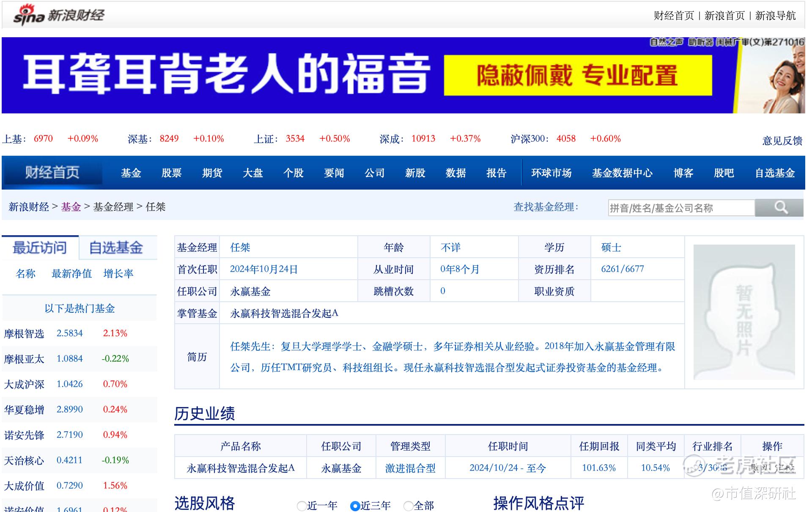
Task: Open 基金 in the blue navigation bar
Action: point(131,173)
